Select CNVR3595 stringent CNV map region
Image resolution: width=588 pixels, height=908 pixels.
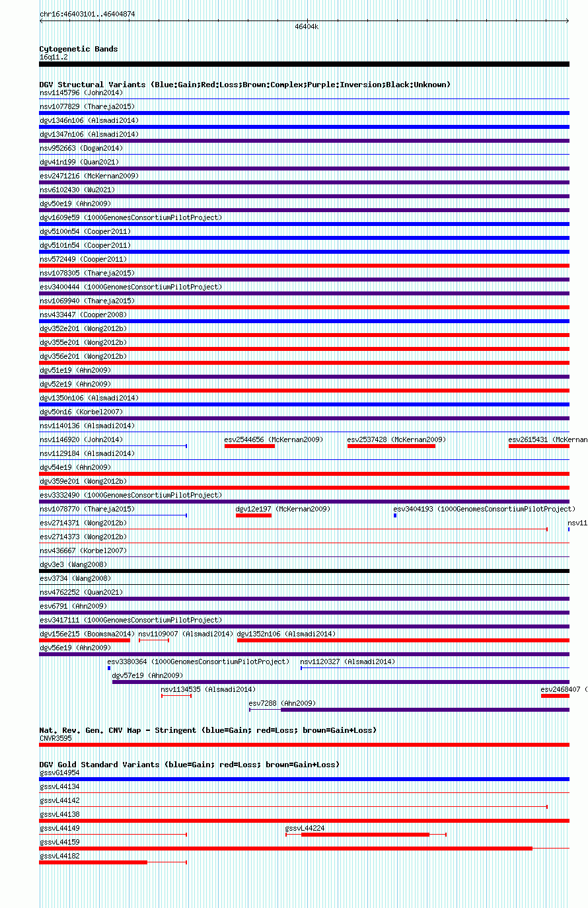[x=304, y=745]
